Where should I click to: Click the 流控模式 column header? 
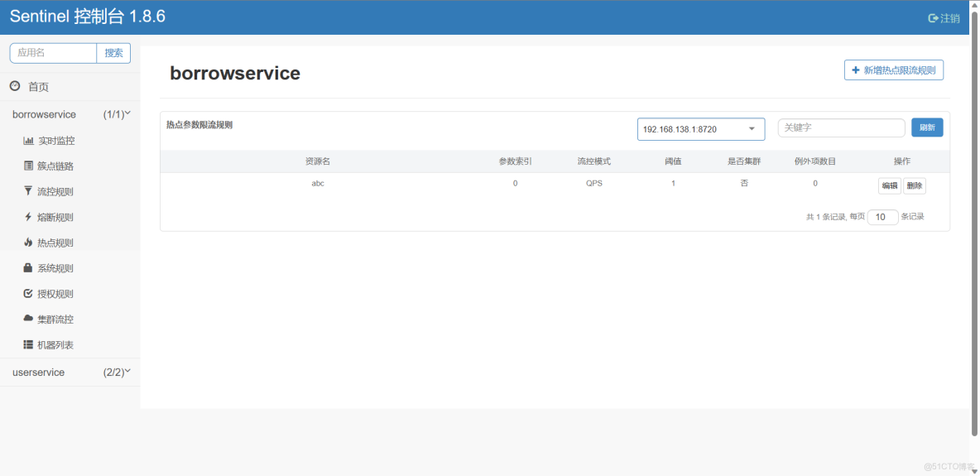[593, 161]
